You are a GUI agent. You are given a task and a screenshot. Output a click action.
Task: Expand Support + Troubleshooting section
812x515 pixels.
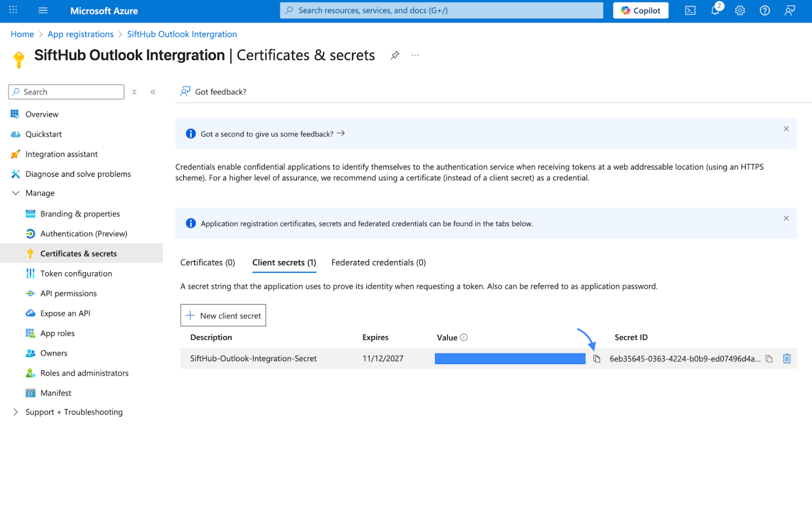[16, 412]
